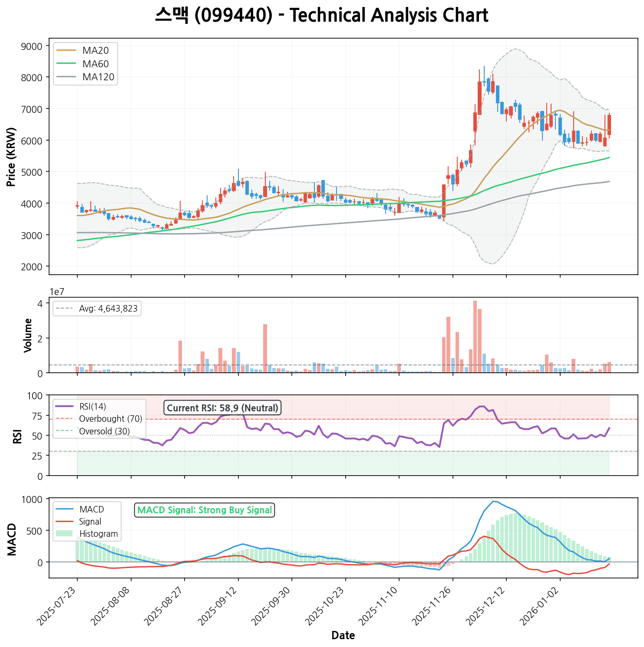Click the Overbought (70) legend entry

110,419
